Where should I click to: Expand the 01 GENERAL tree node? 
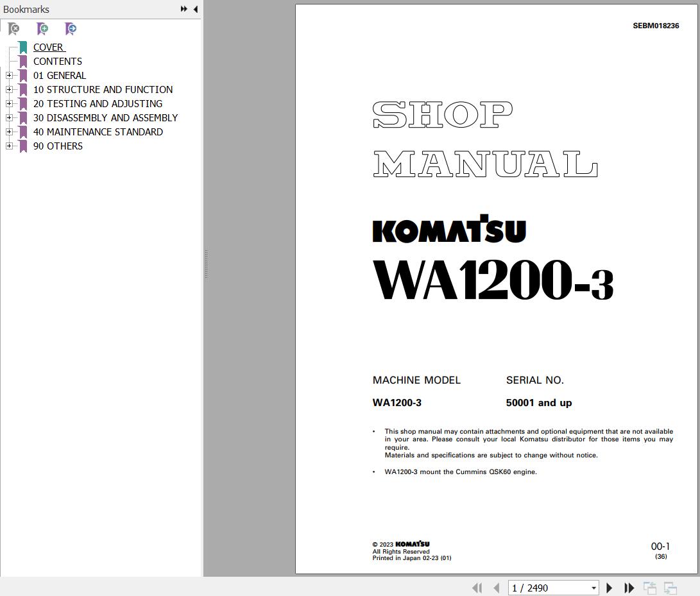[9, 76]
